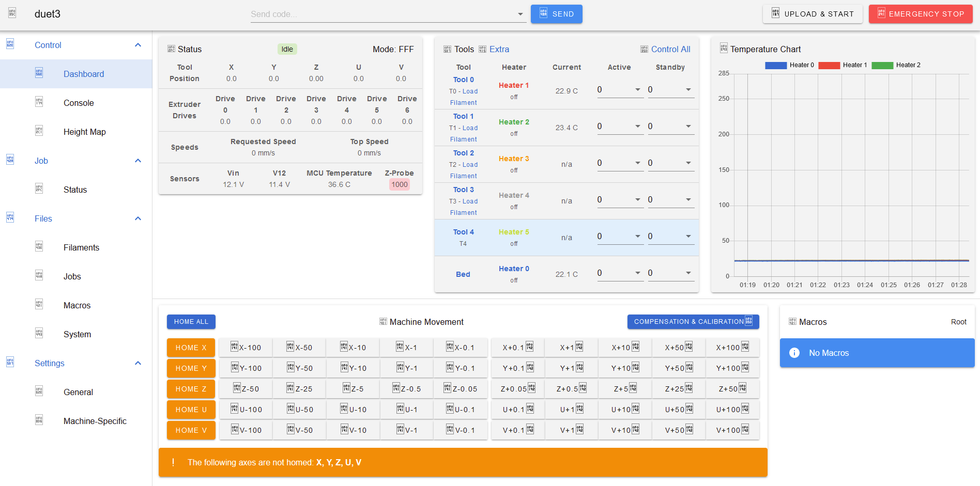The image size is (980, 486).
Task: Toggle Heater 2 legend color swatch
Action: click(x=882, y=65)
